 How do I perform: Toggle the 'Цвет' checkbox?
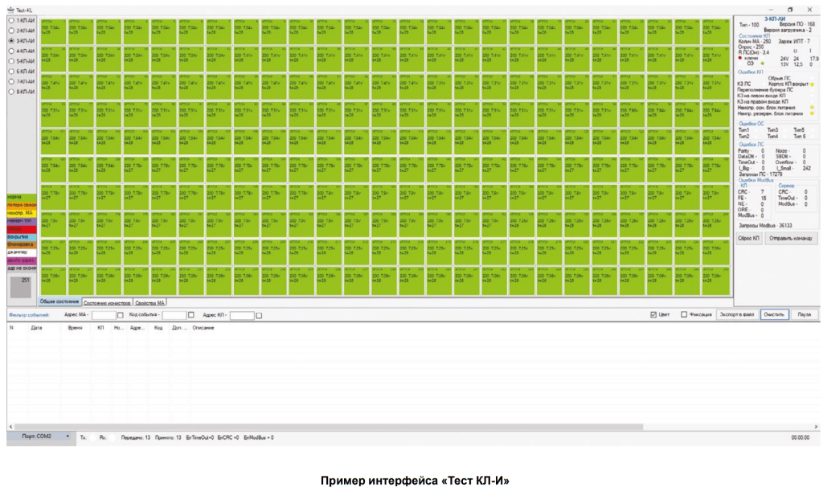(653, 314)
